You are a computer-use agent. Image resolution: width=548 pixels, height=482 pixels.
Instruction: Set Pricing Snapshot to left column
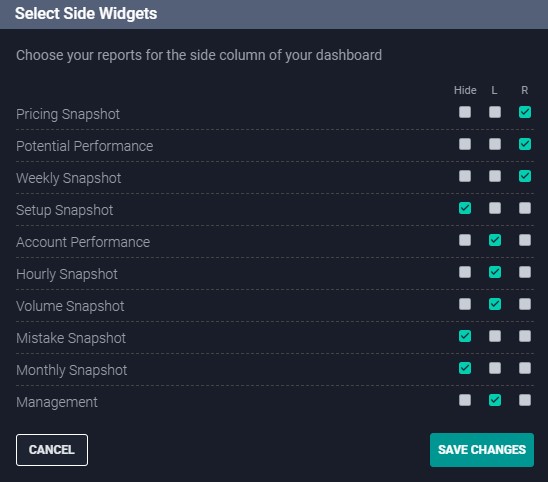click(x=495, y=112)
